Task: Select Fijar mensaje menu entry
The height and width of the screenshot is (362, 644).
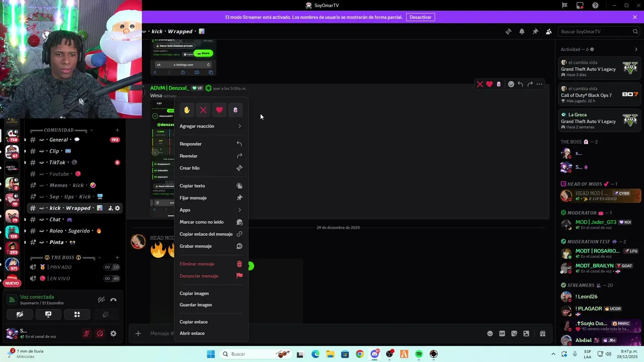Action: (x=211, y=198)
